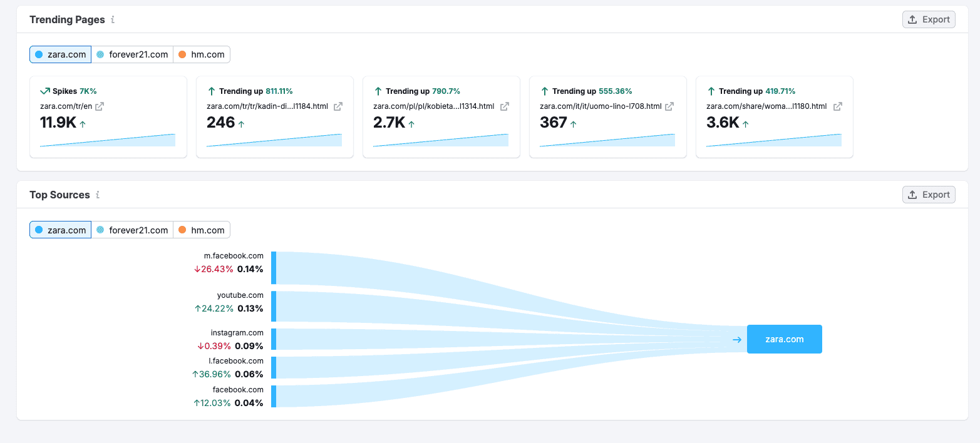Select m.facebook.com source label
This screenshot has height=443, width=980.
tap(234, 256)
